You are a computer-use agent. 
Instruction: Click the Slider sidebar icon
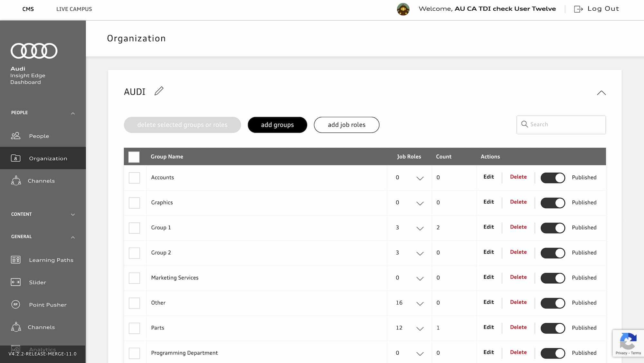point(15,282)
